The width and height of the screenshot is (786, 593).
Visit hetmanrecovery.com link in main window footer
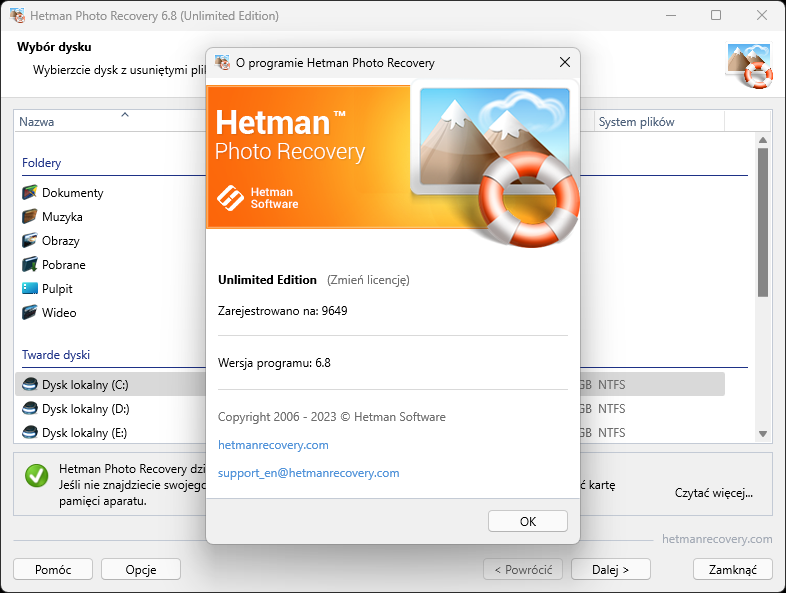click(717, 539)
